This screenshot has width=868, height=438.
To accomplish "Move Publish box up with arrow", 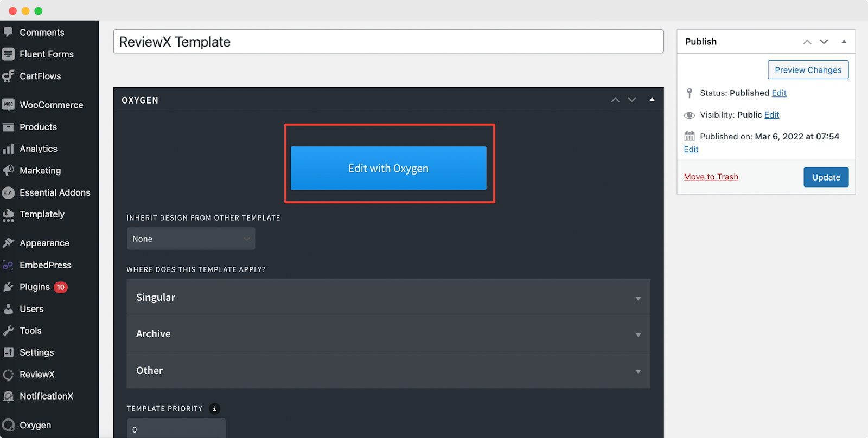I will pos(807,42).
